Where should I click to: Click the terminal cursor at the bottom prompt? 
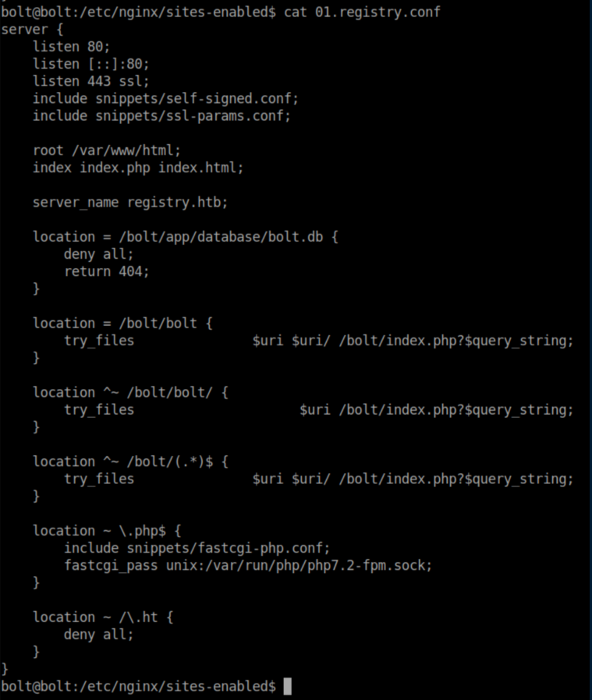[287, 686]
